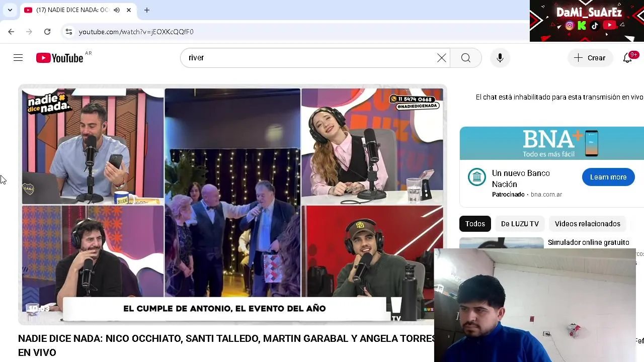Click the Banco Nación round logo
Screen dimensions: 644x362
click(476, 177)
